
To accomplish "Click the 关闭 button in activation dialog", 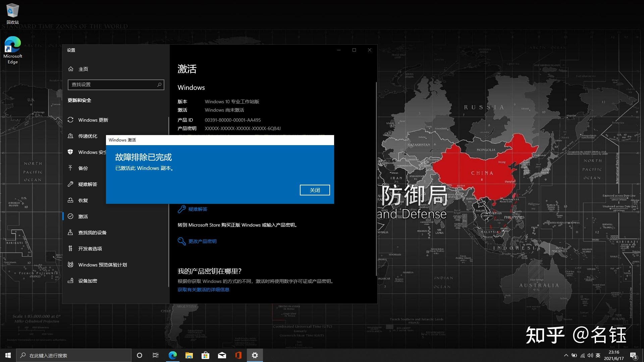I will [315, 190].
